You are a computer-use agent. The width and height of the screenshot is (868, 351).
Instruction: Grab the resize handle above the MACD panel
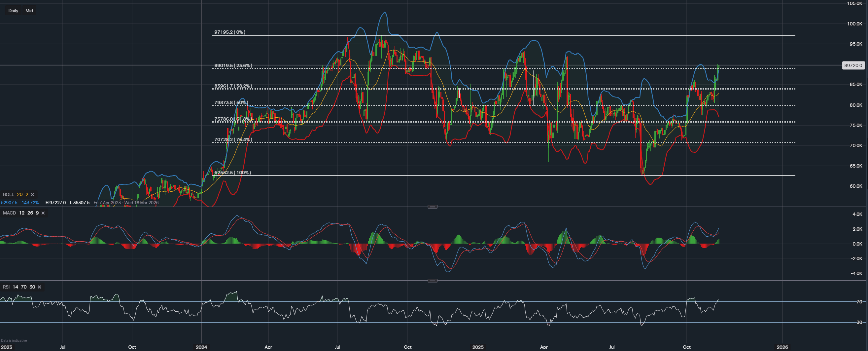[432, 207]
